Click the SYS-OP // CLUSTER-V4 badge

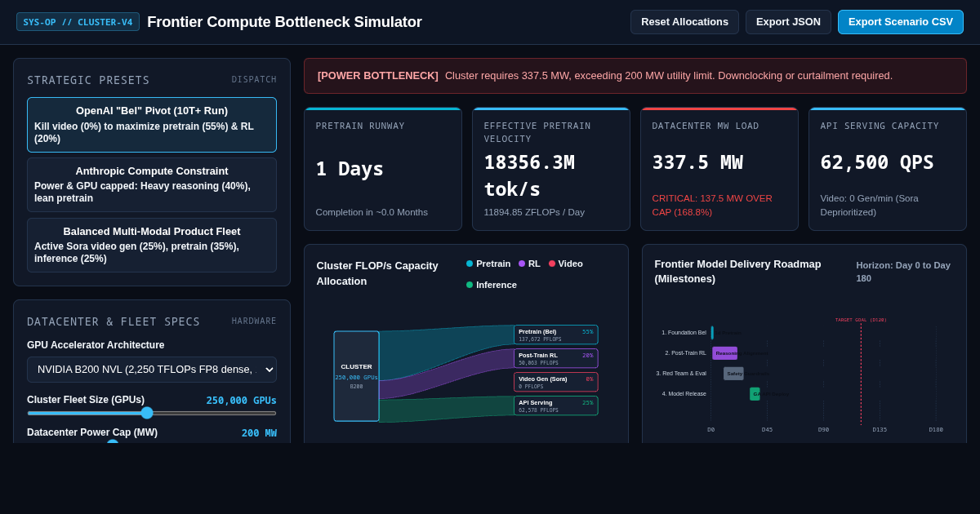(78, 22)
